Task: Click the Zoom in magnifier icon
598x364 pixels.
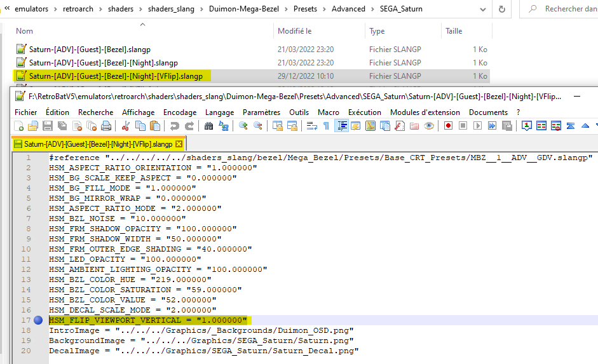Action: coord(243,126)
